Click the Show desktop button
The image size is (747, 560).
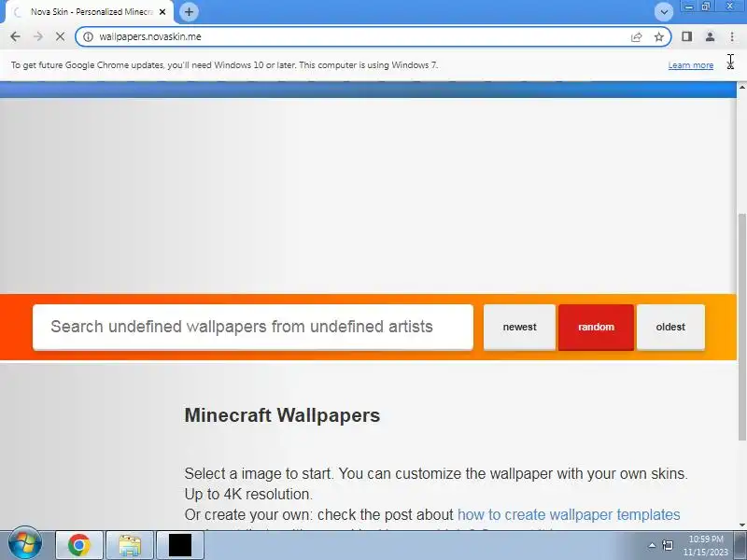point(740,545)
